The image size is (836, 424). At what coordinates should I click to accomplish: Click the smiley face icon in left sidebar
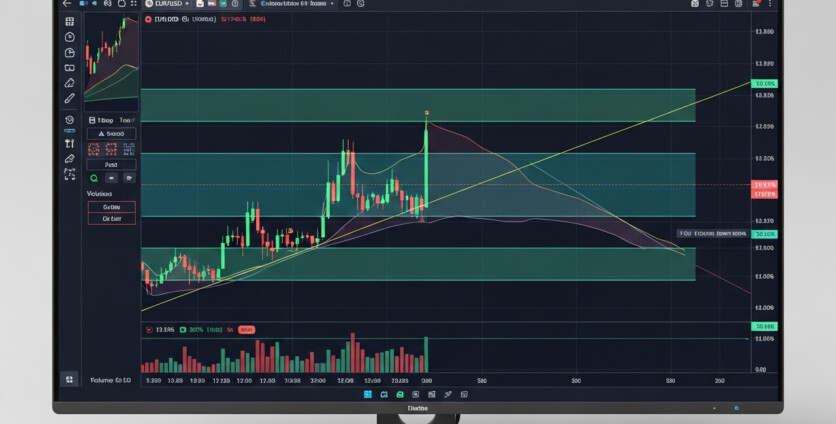pos(69,120)
